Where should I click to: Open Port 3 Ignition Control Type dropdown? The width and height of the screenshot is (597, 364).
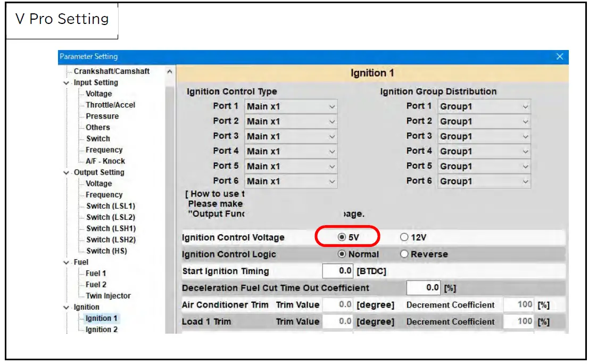click(291, 136)
